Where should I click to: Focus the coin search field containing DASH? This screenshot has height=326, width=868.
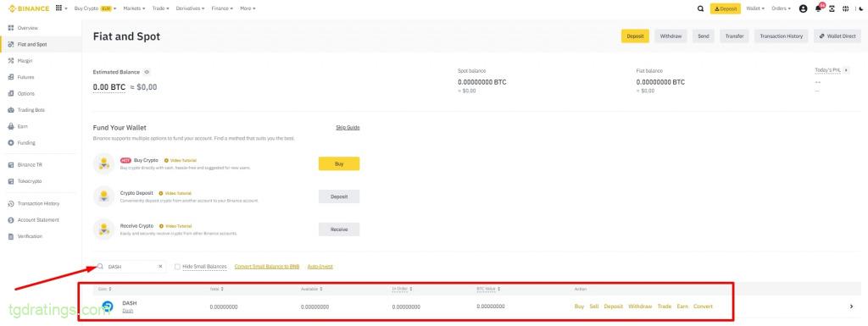(130, 267)
